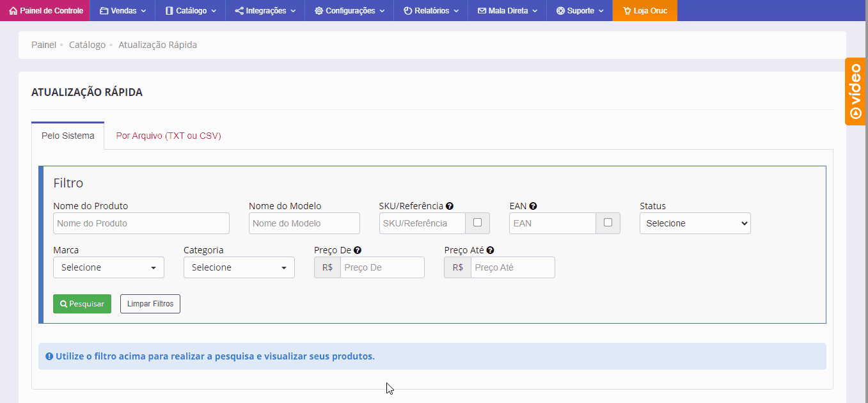Enable the EAN checkbox
Image resolution: width=868 pixels, height=403 pixels.
coord(608,223)
